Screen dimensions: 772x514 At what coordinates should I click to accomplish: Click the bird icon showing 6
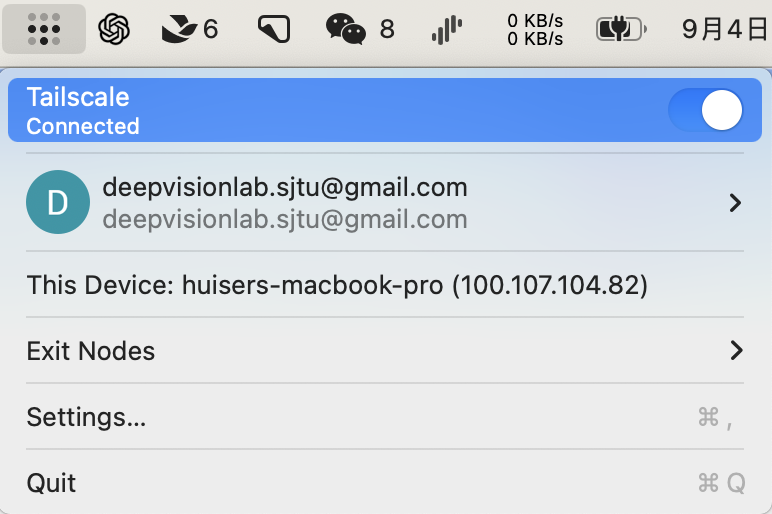180,29
